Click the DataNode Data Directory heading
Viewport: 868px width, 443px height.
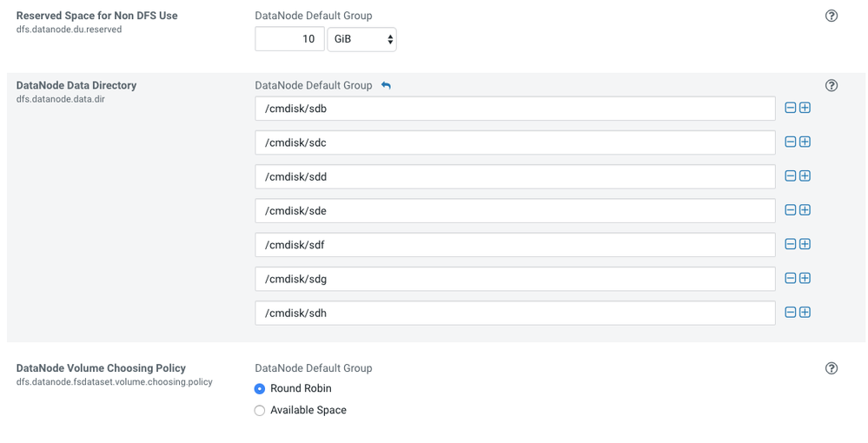click(x=76, y=85)
